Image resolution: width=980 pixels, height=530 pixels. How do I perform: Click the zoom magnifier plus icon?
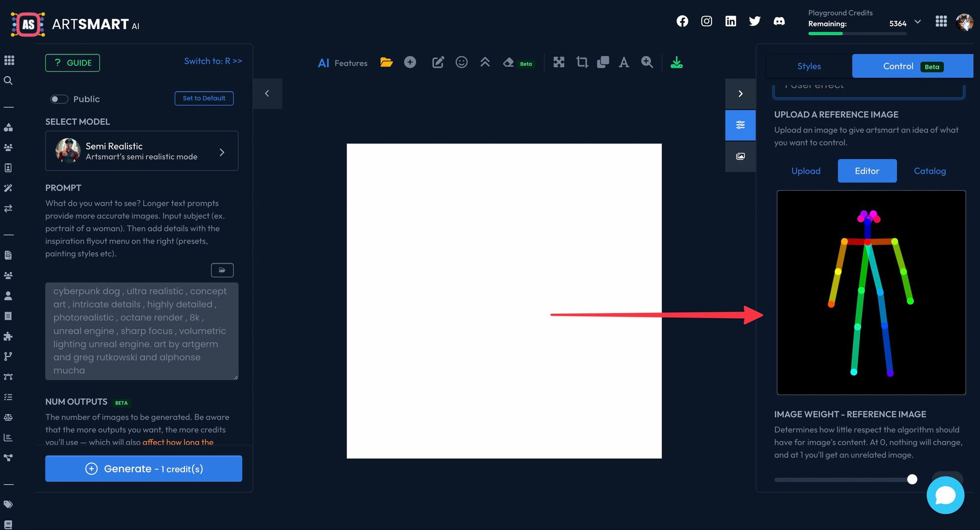(647, 62)
